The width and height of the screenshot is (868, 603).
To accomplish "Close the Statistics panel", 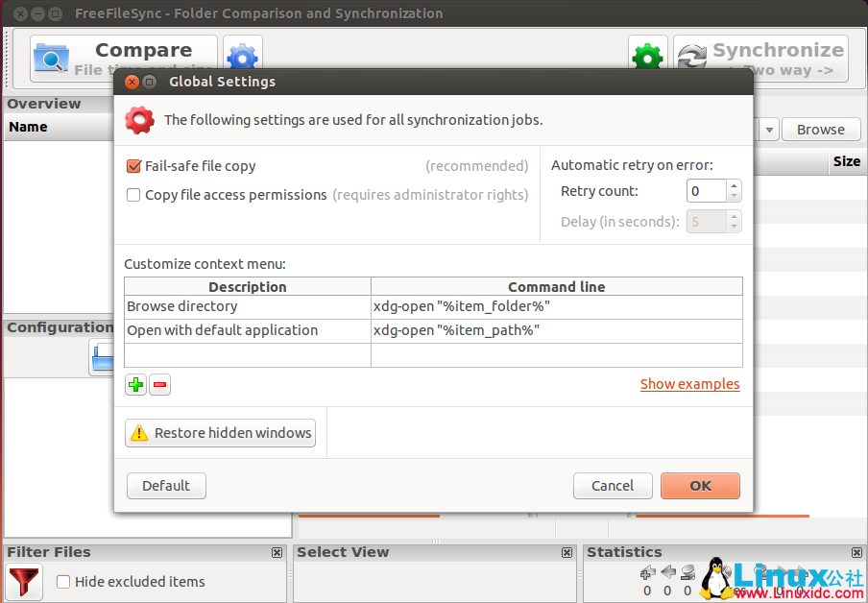I will pos(856,553).
